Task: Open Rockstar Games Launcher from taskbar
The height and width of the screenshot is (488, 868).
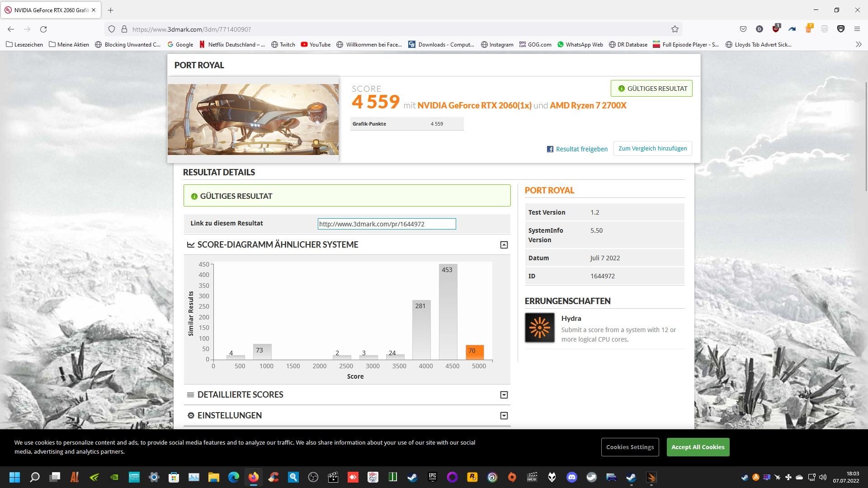Action: [472, 477]
